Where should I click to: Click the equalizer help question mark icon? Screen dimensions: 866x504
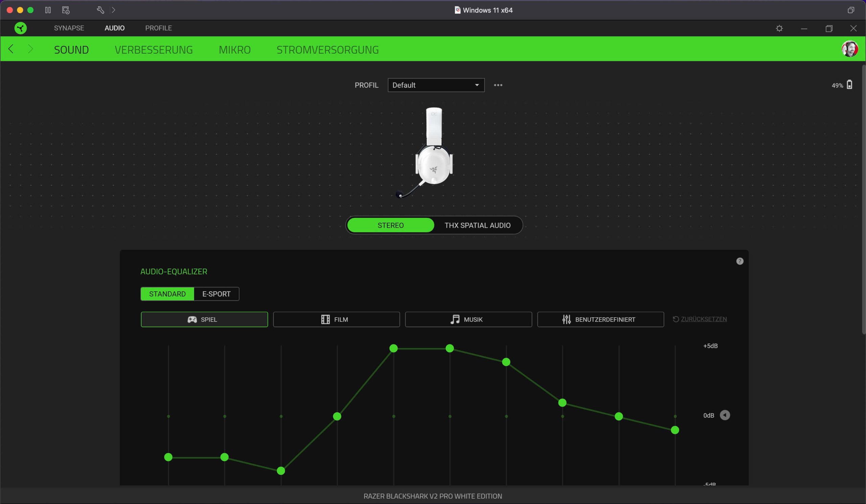[739, 261]
